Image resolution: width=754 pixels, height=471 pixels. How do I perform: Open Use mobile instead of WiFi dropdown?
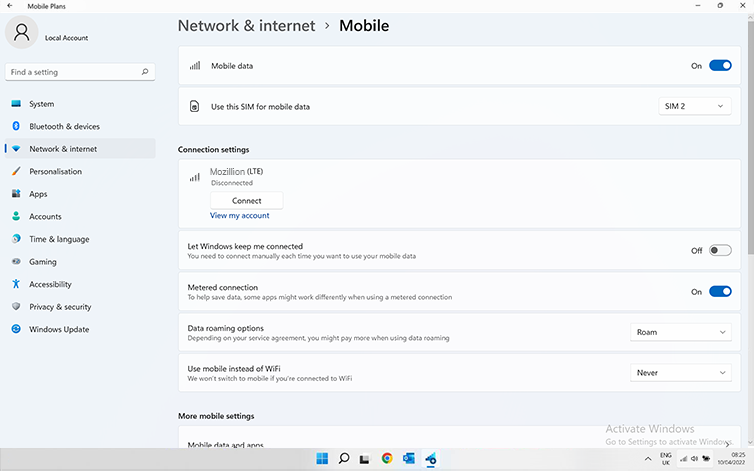[680, 372]
